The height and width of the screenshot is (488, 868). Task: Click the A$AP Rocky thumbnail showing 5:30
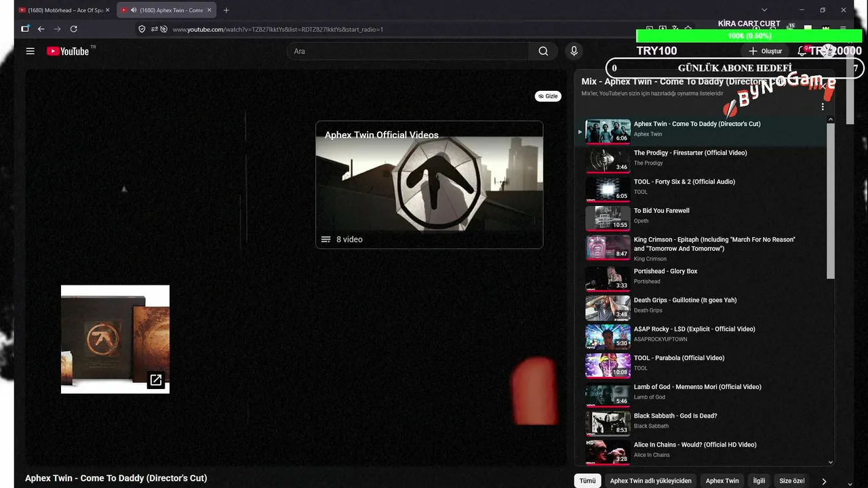click(x=608, y=338)
